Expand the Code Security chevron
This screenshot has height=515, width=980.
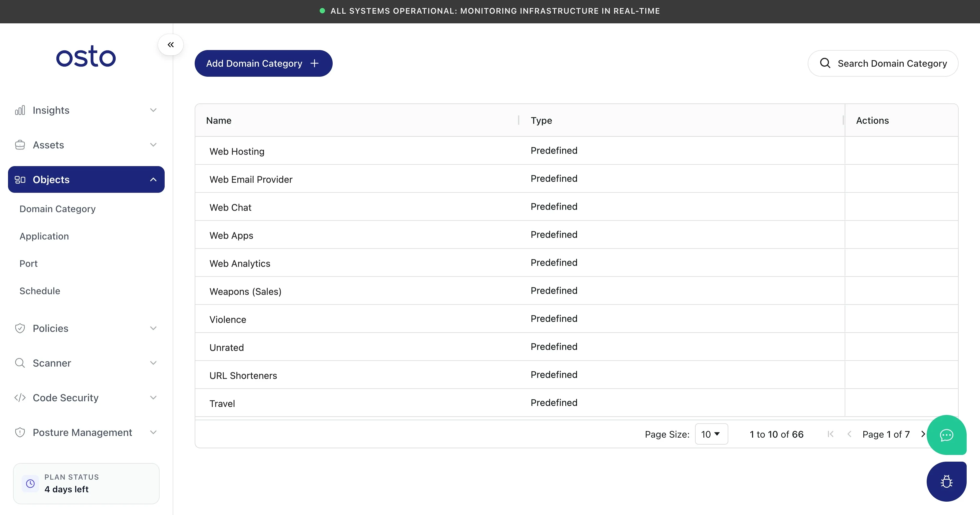tap(153, 397)
